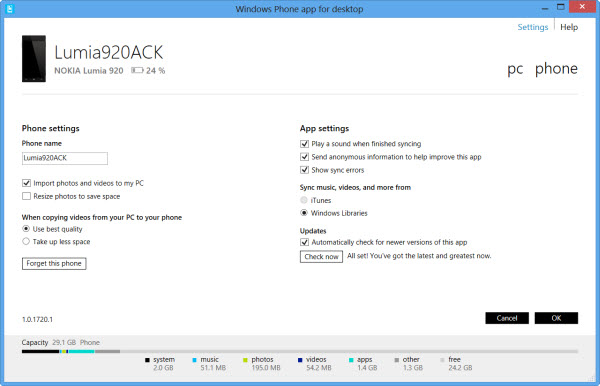Click the music color legend swatch

click(194, 360)
